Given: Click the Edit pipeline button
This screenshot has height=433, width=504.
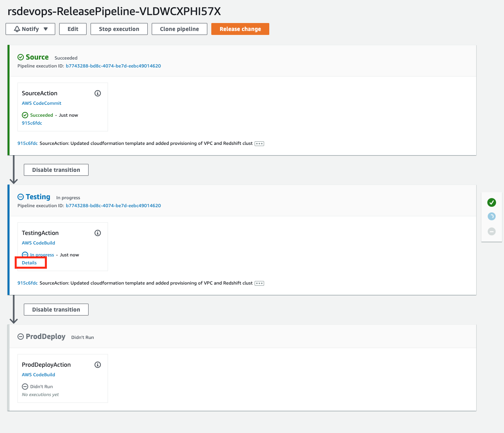Looking at the screenshot, I should point(73,29).
